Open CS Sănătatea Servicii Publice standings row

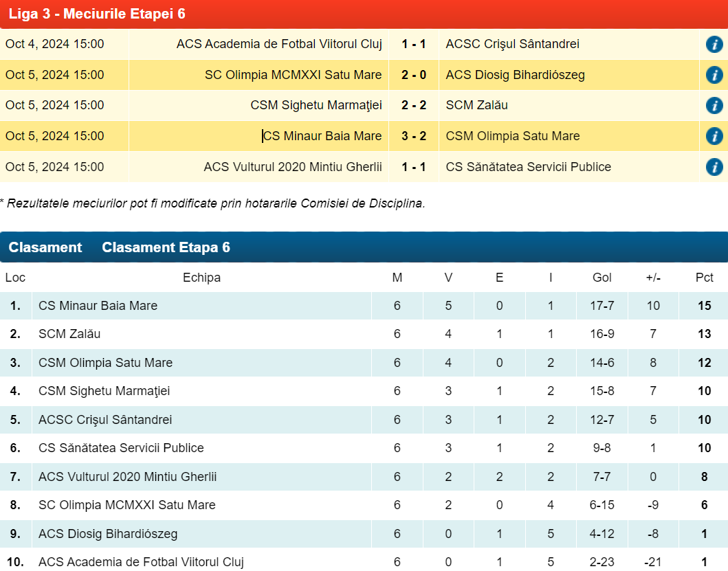121,448
